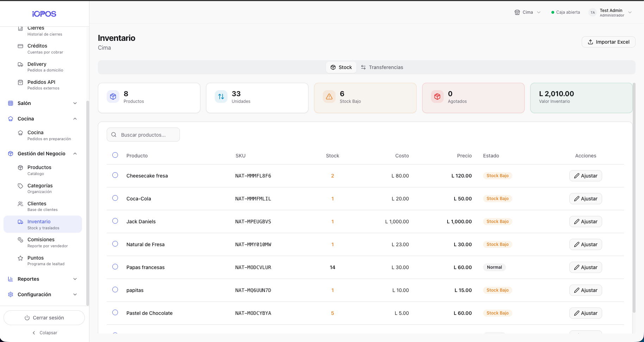Click the Inventario truck icon in sidebar
644x342 pixels.
pos(20,222)
